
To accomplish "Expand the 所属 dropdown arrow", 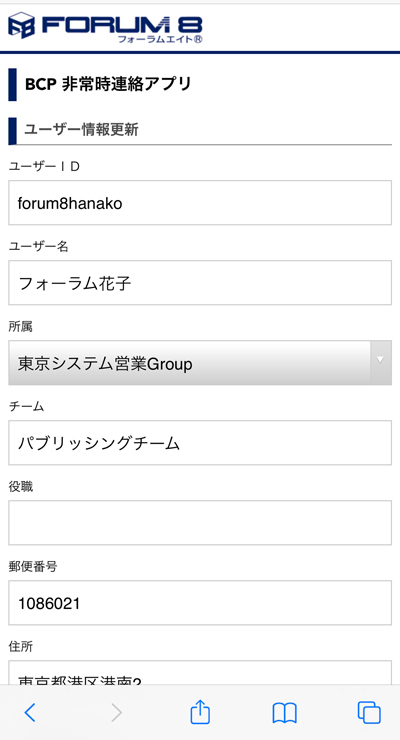I will (x=381, y=361).
